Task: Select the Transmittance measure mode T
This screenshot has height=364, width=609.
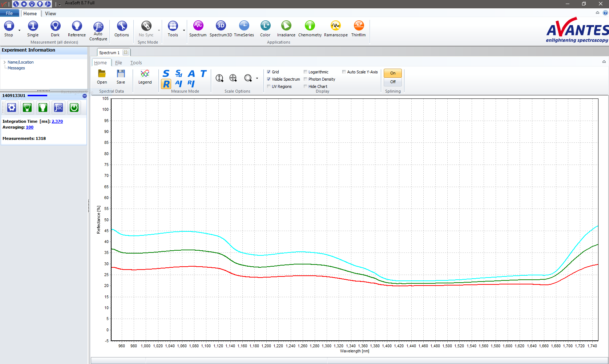Action: (x=203, y=74)
